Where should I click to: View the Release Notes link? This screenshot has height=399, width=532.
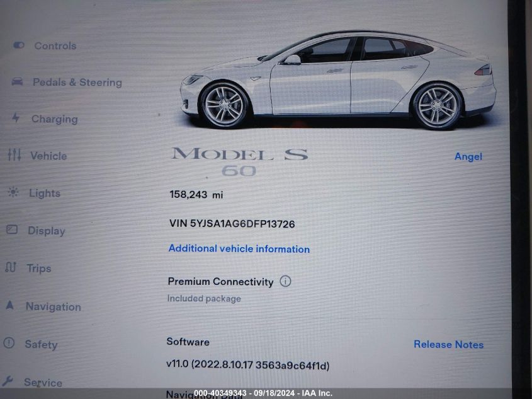click(x=448, y=344)
